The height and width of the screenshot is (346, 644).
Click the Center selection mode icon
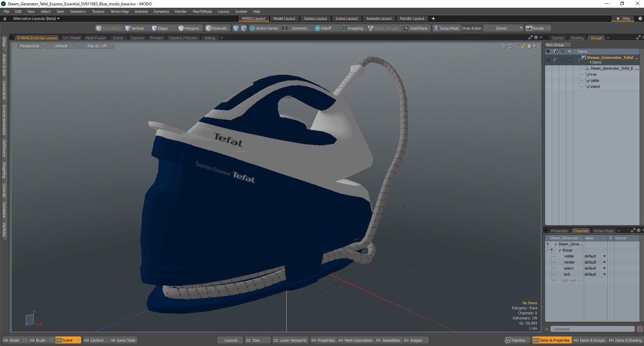244,28
